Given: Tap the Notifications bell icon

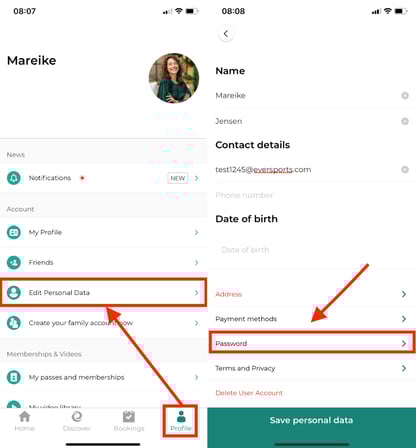Looking at the screenshot, I should tap(14, 178).
